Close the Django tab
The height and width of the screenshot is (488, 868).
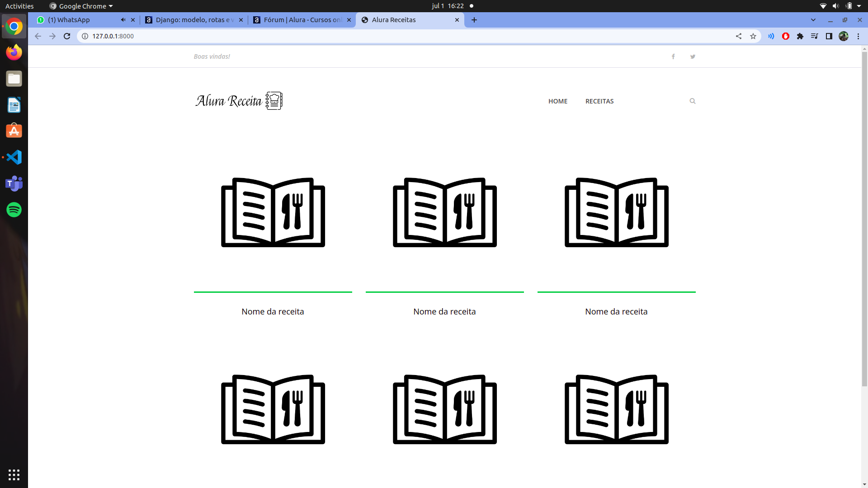point(241,20)
